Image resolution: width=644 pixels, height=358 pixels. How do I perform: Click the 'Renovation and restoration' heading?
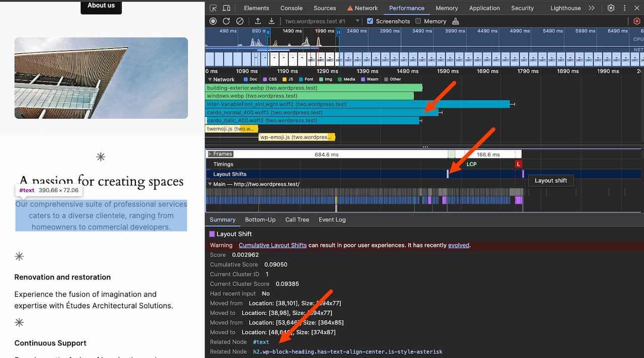point(62,277)
